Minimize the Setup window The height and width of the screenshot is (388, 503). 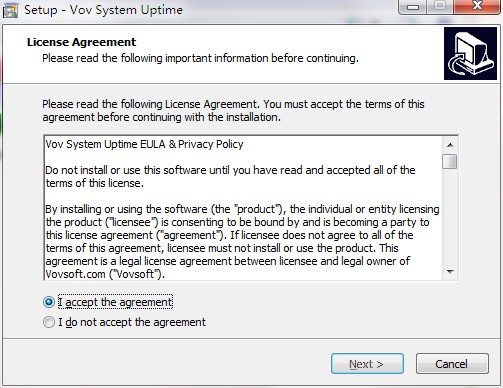point(413,7)
